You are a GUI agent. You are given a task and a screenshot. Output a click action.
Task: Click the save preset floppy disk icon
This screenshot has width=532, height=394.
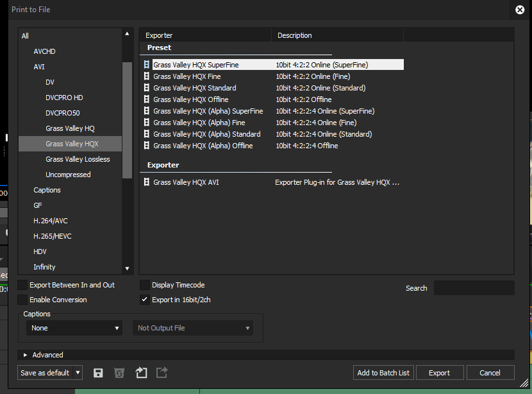pyautogui.click(x=98, y=373)
